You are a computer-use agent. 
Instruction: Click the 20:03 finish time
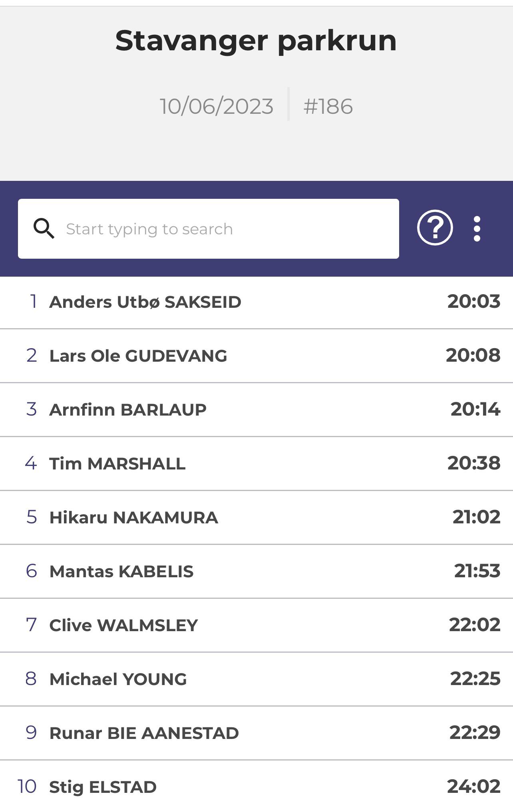click(x=473, y=301)
